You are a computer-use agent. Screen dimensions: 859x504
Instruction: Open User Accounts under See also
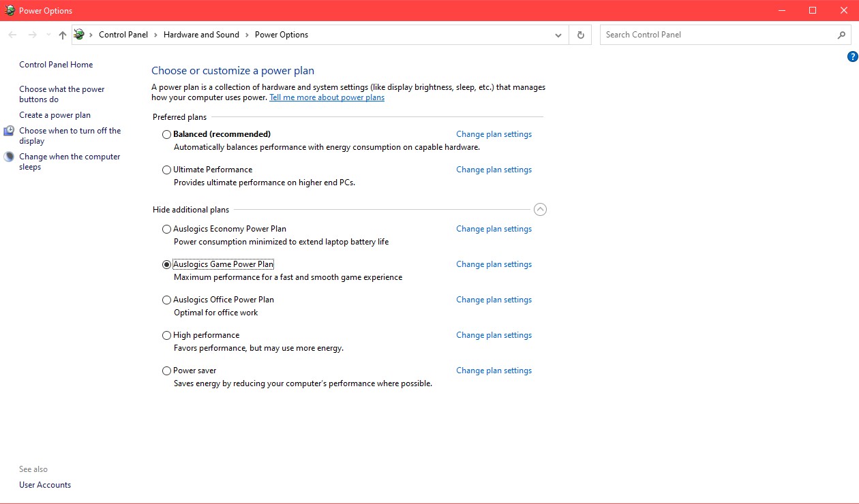[x=45, y=485]
